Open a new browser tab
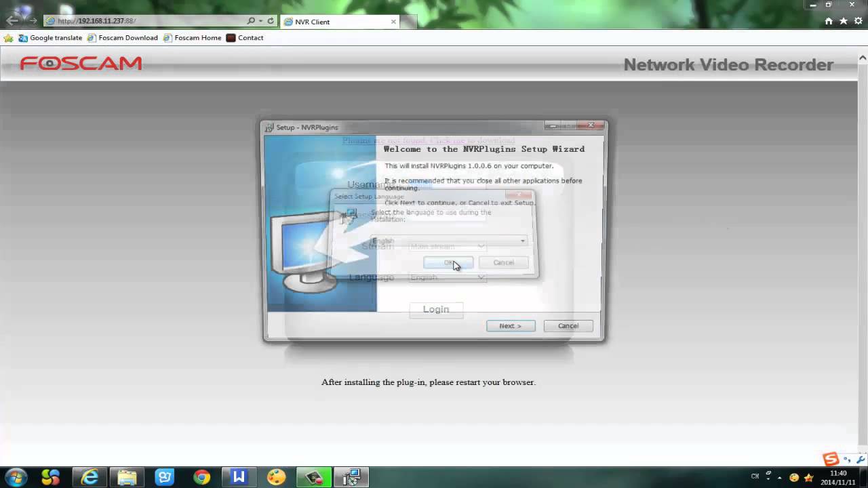 point(409,22)
